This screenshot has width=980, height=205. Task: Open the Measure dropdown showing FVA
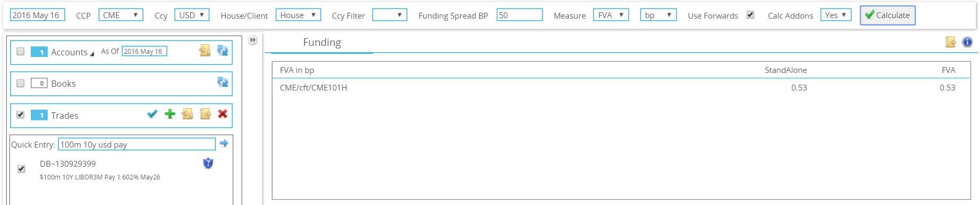(x=610, y=15)
